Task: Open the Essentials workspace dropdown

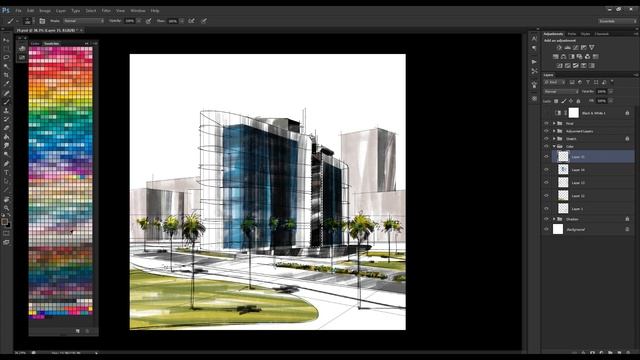Action: (x=617, y=21)
